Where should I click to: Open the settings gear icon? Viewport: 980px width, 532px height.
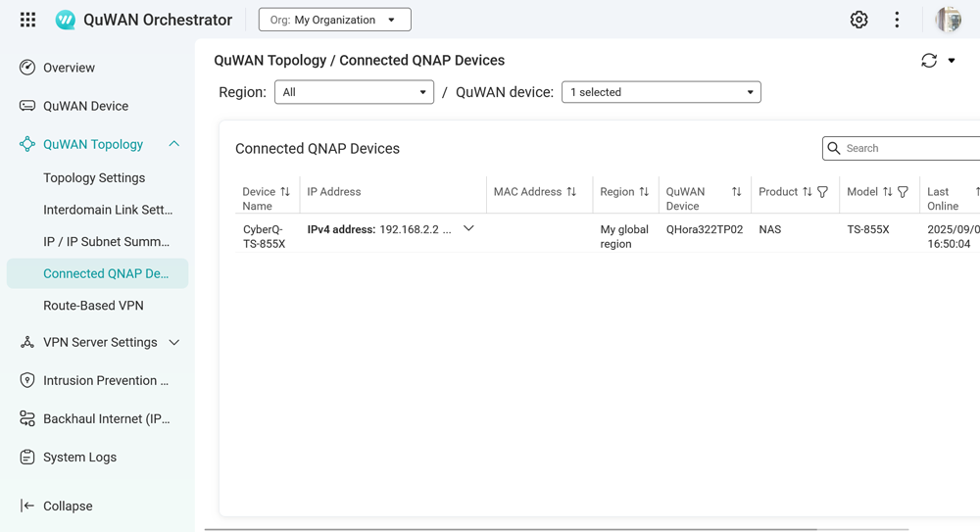click(858, 20)
